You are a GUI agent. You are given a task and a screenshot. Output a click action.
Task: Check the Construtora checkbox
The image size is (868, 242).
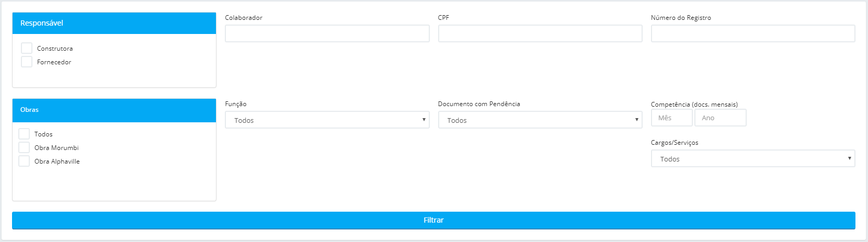tap(27, 48)
